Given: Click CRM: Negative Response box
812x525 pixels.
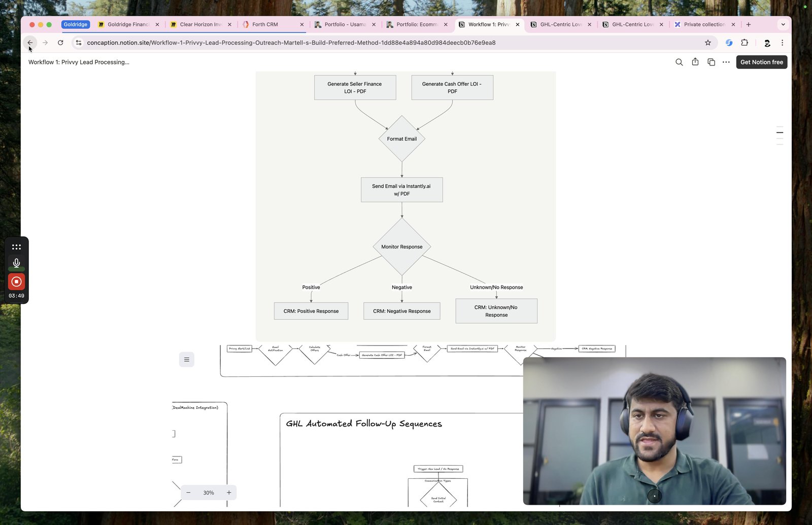Looking at the screenshot, I should (x=402, y=311).
